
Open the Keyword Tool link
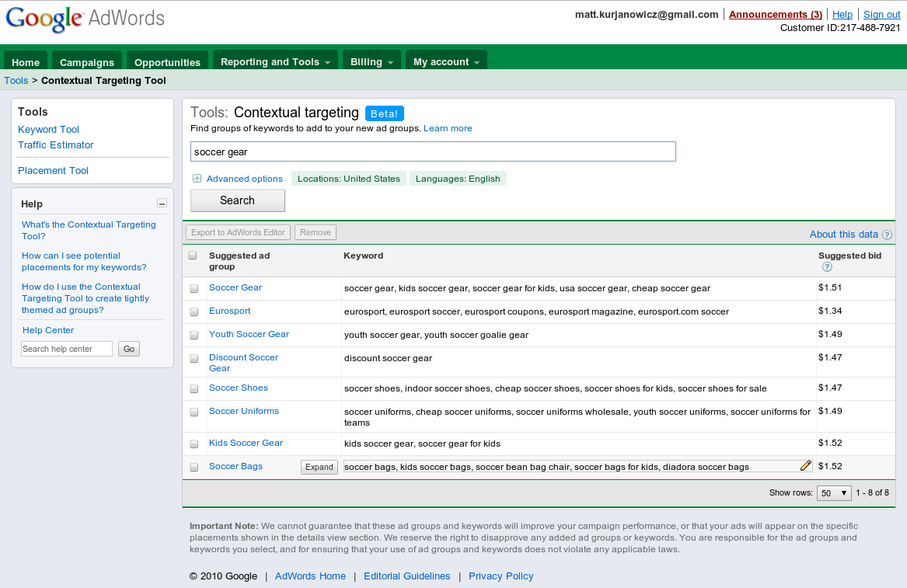point(49,130)
